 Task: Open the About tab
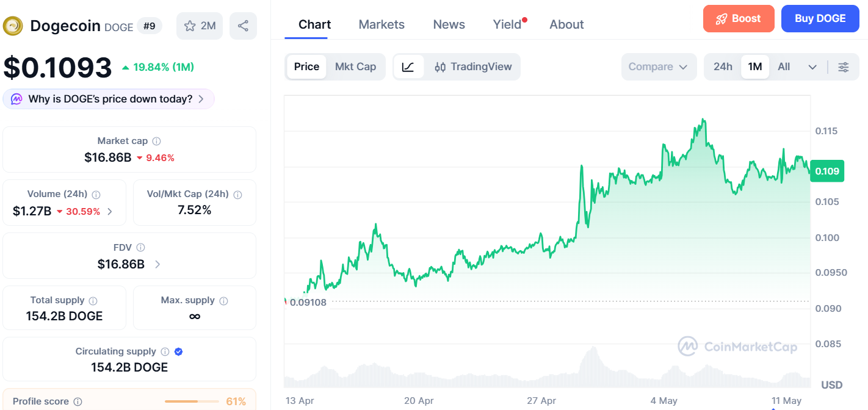tap(566, 24)
